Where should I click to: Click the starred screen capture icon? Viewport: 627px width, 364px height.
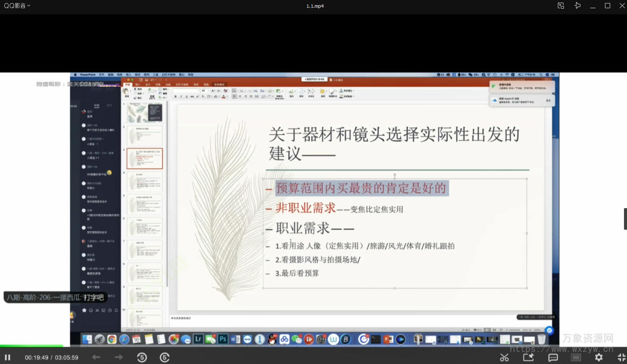tap(528, 358)
